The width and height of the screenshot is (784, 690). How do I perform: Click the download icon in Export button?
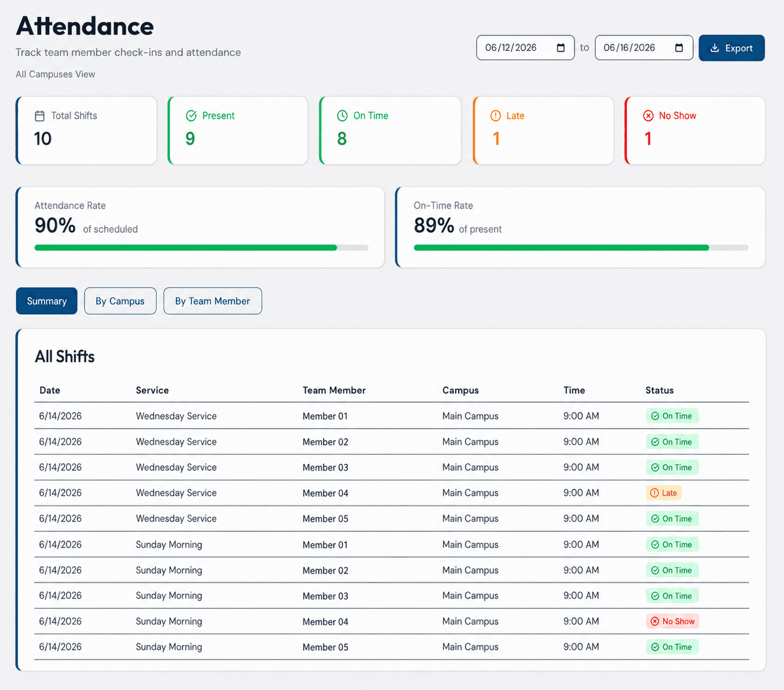[x=715, y=48]
